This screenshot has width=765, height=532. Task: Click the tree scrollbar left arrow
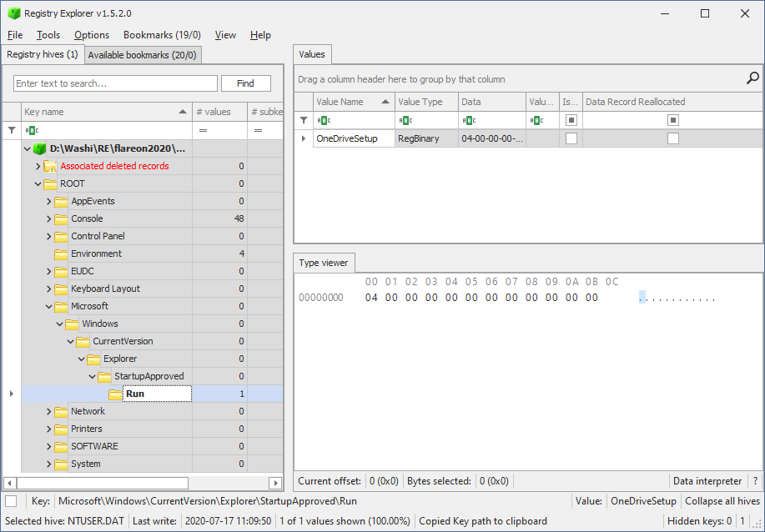pos(9,483)
